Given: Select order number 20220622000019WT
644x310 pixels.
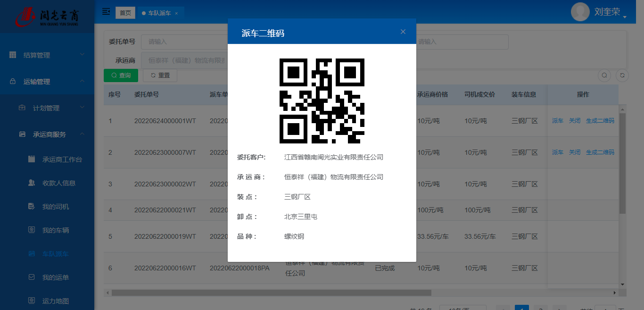Looking at the screenshot, I should (165, 236).
